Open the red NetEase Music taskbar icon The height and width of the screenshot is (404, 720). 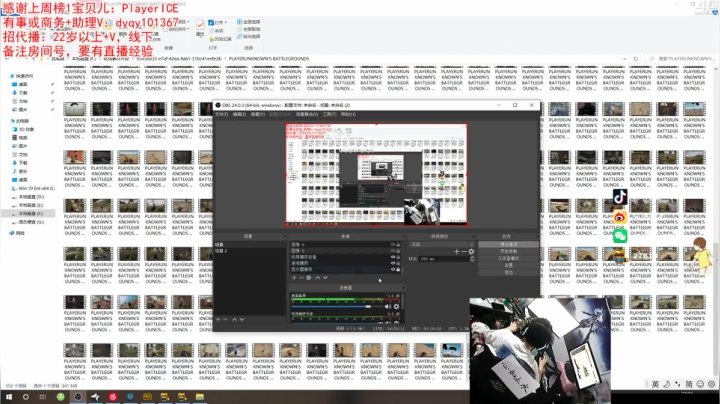point(113,397)
